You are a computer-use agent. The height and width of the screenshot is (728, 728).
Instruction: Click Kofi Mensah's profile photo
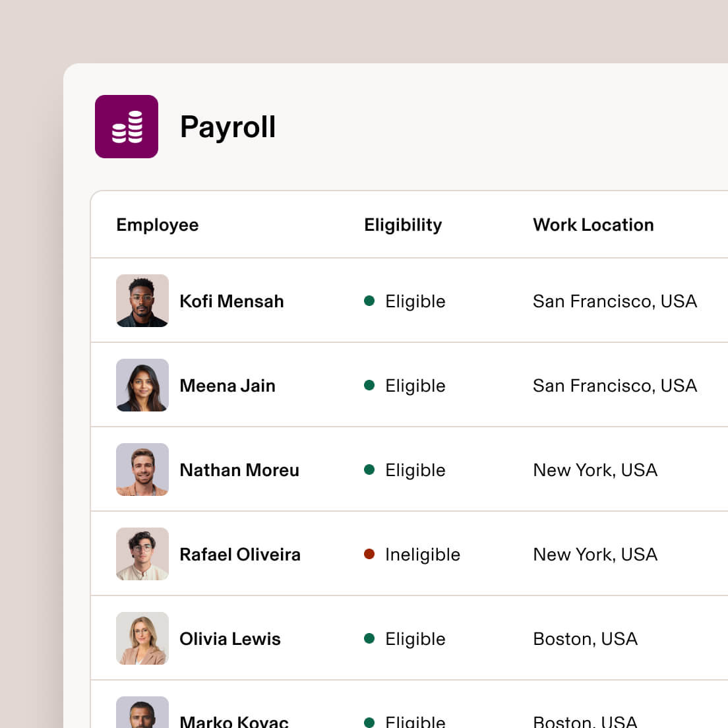142,301
